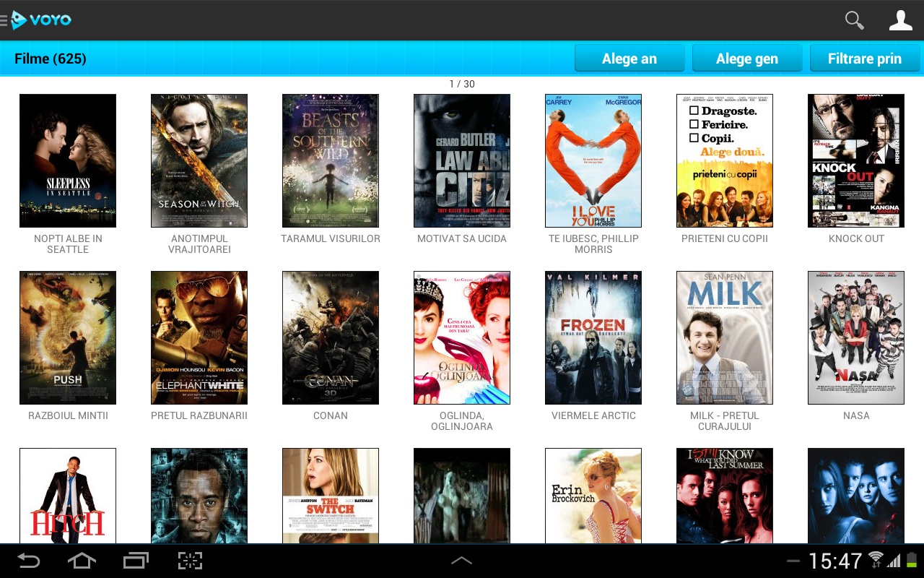Viewport: 924px width, 578px height.
Task: Open the Erin Brockovich poster
Action: coord(593,496)
